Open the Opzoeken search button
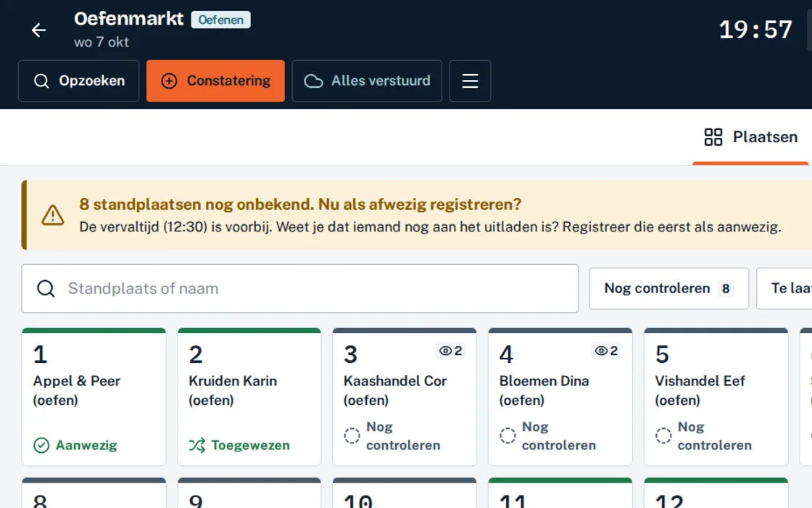This screenshot has width=812, height=508. coord(79,81)
